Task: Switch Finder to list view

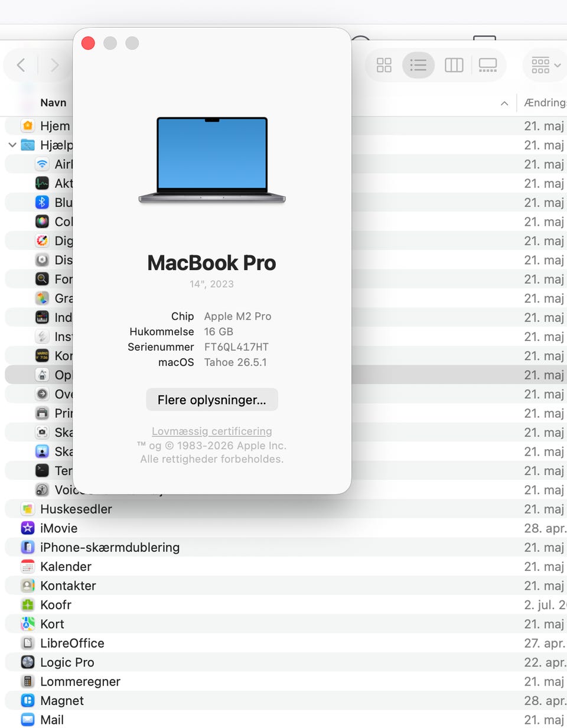Action: click(x=418, y=65)
